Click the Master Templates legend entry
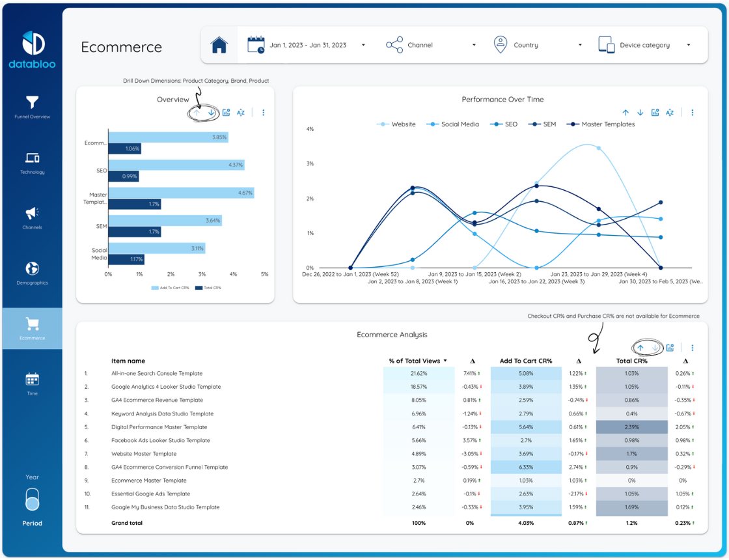729x560 pixels. tap(601, 124)
